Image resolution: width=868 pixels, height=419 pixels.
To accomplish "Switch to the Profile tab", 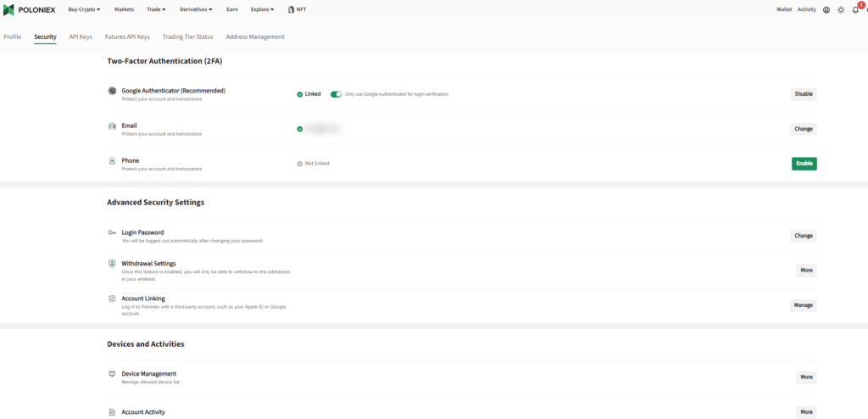I will click(x=12, y=36).
